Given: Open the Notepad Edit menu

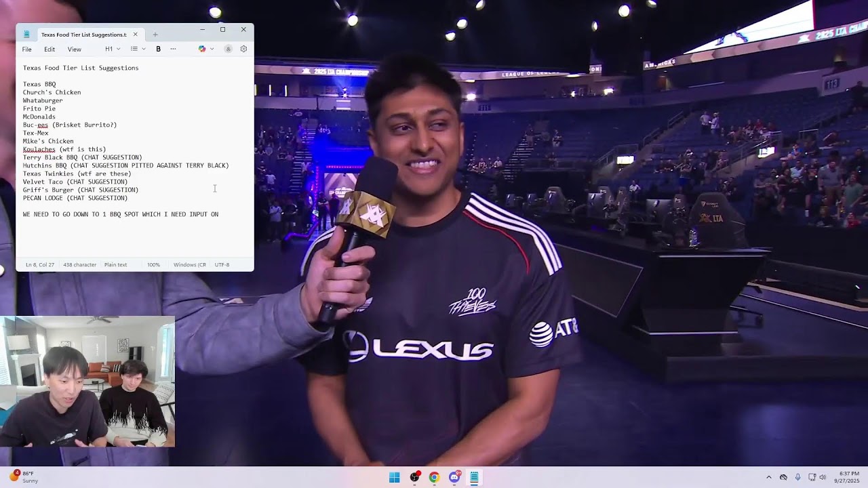Looking at the screenshot, I should (50, 49).
